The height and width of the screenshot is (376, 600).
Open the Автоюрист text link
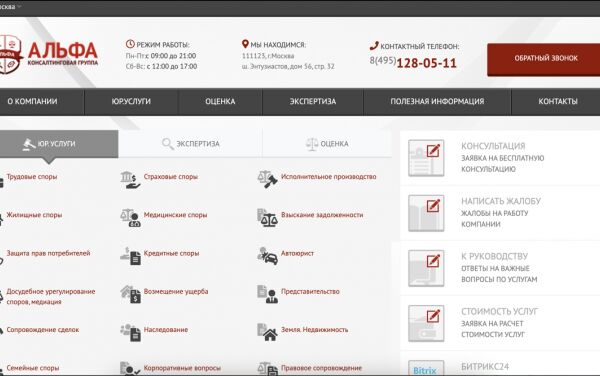297,253
